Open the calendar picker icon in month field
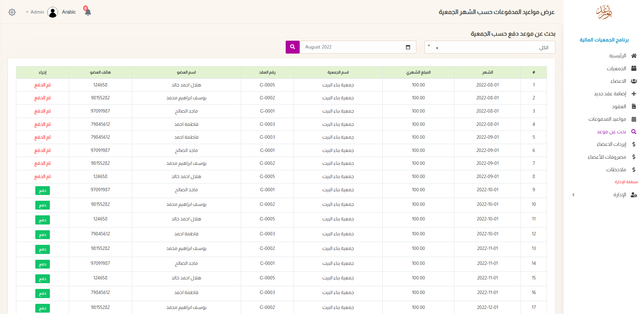644x314 pixels. pos(408,47)
